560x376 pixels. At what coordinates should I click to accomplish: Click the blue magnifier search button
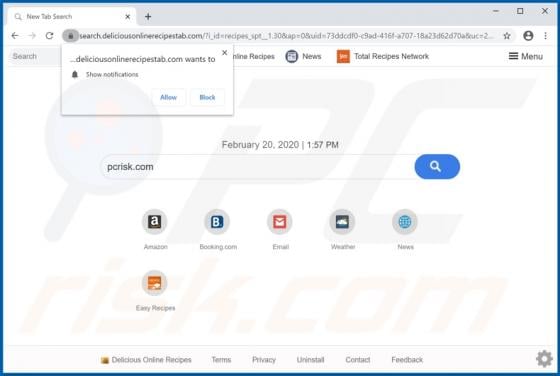point(437,166)
